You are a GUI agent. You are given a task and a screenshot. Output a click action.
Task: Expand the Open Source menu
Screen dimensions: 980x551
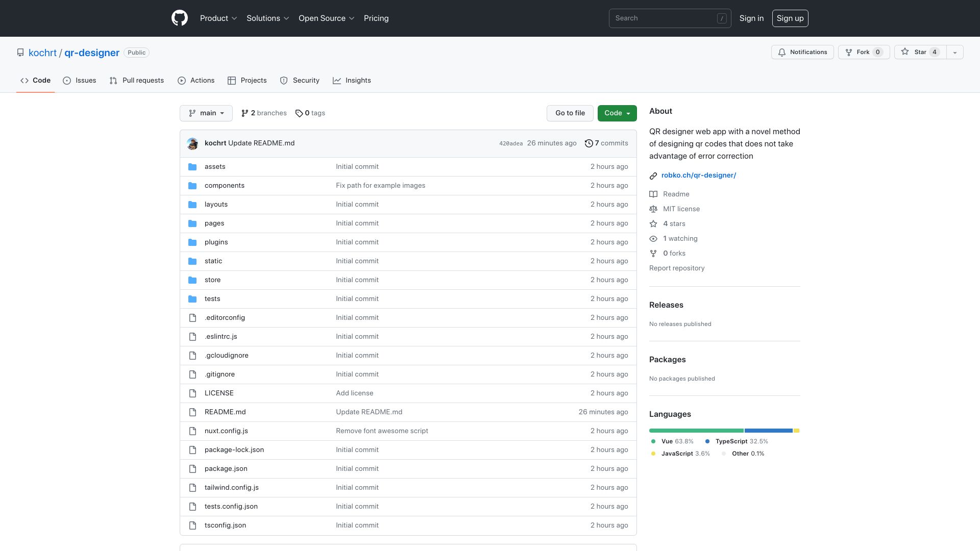327,18
